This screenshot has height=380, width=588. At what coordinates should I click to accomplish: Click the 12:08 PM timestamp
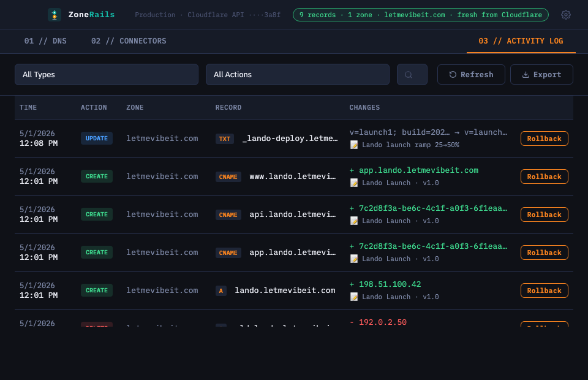39,143
